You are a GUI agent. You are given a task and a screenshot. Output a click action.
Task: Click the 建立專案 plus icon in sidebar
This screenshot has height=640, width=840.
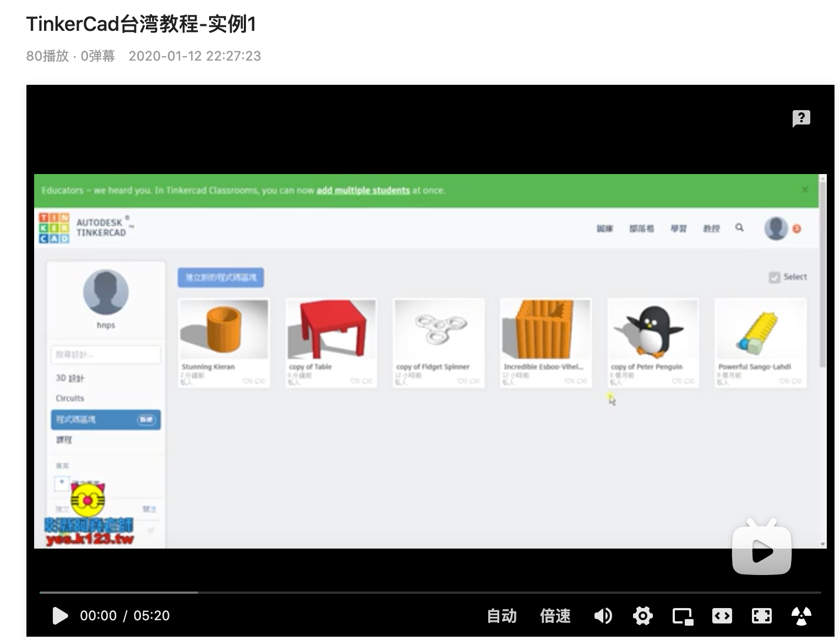tap(61, 481)
